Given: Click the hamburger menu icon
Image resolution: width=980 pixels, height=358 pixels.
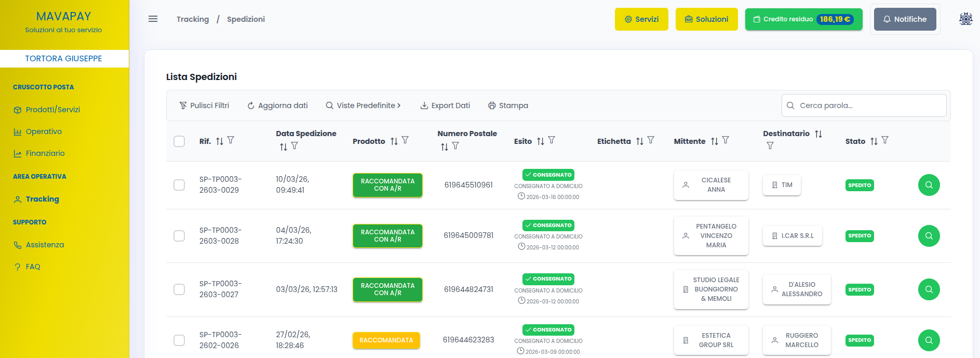Looking at the screenshot, I should pos(153,19).
